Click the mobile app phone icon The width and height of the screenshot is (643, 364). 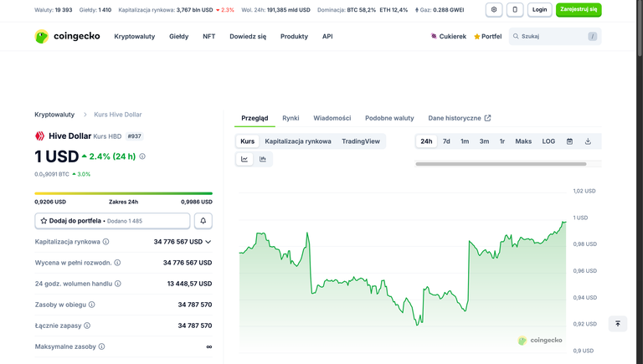[x=515, y=10]
